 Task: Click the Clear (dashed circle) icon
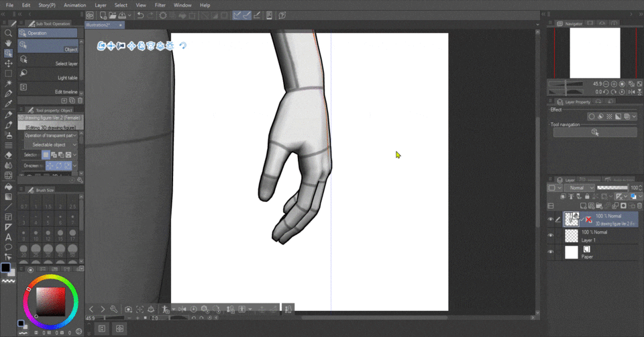163,15
